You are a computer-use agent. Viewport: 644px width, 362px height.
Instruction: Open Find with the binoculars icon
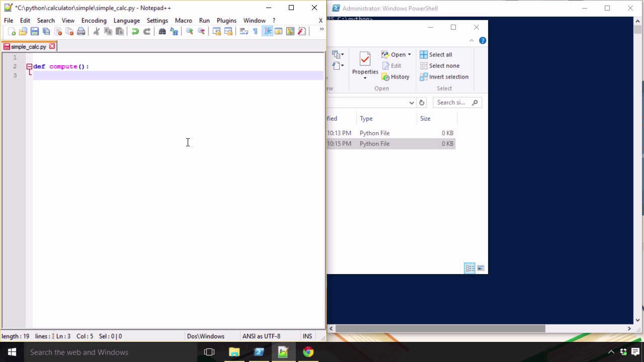(x=163, y=31)
